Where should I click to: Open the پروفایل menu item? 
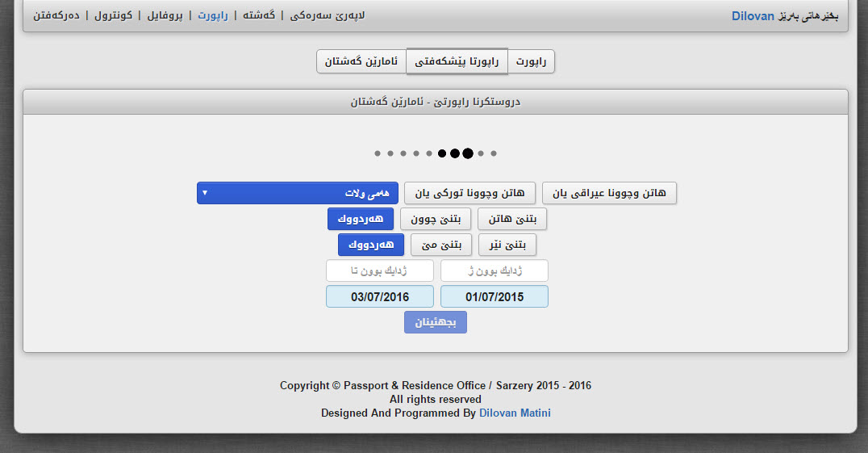point(165,15)
